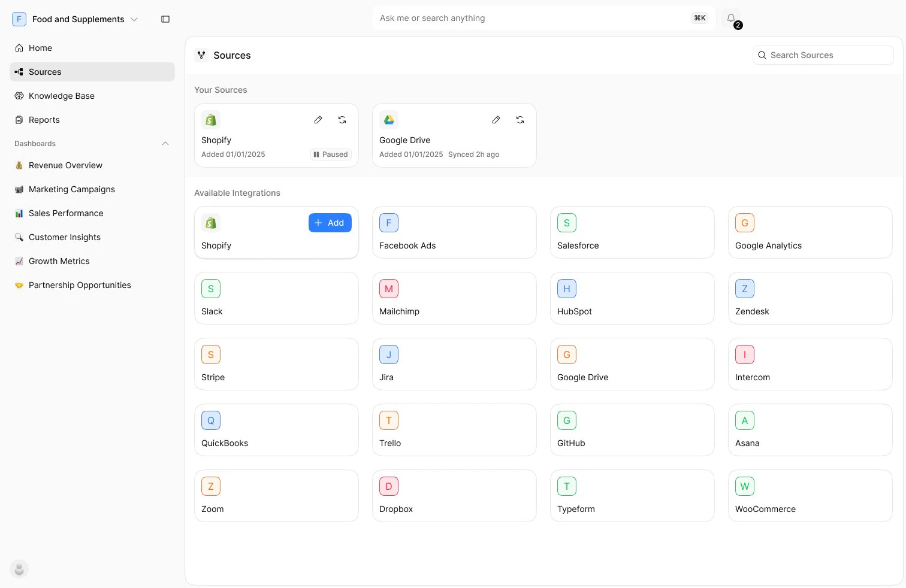Open the Growth Metrics dashboard
The height and width of the screenshot is (588, 906).
click(92, 261)
